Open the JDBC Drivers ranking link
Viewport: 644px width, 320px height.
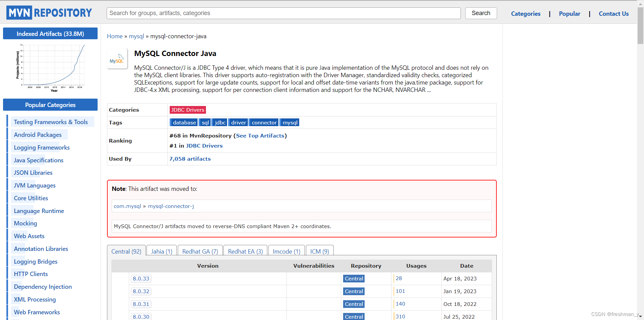(204, 146)
